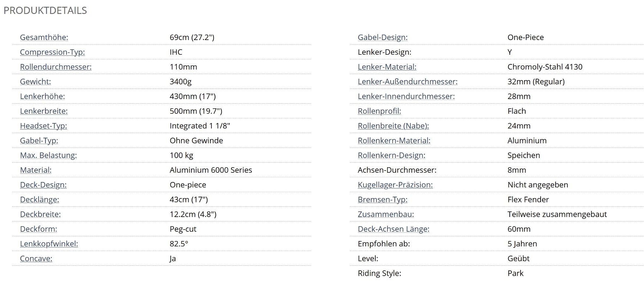Open the Lenkerbreite link
The width and height of the screenshot is (644, 295).
(x=44, y=111)
